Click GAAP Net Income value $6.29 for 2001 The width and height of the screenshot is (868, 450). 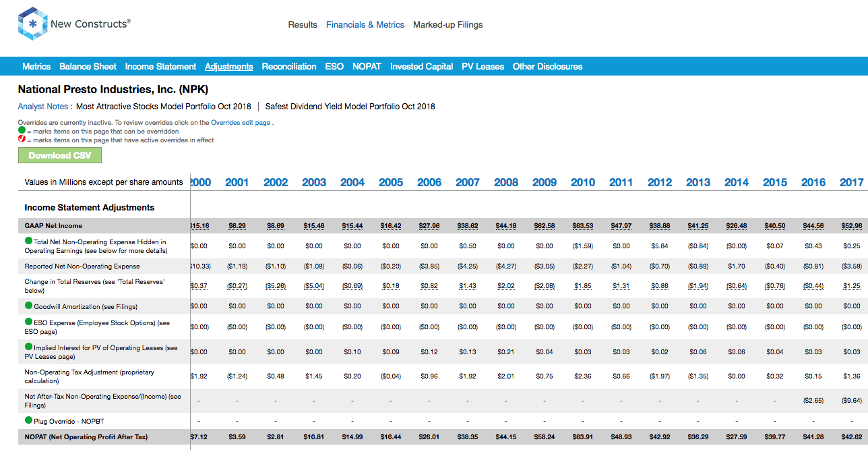(x=237, y=225)
